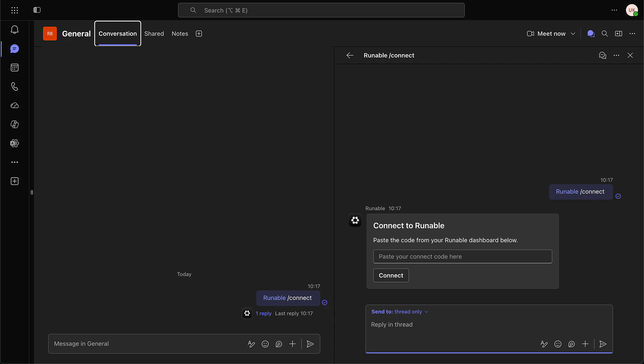Show more apps in left rail
Viewport: 644px width, 364px height.
click(x=15, y=162)
